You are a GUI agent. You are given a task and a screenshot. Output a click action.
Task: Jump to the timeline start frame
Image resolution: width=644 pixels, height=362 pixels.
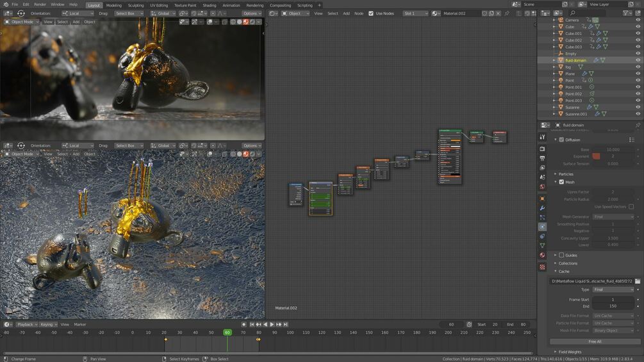click(252, 324)
